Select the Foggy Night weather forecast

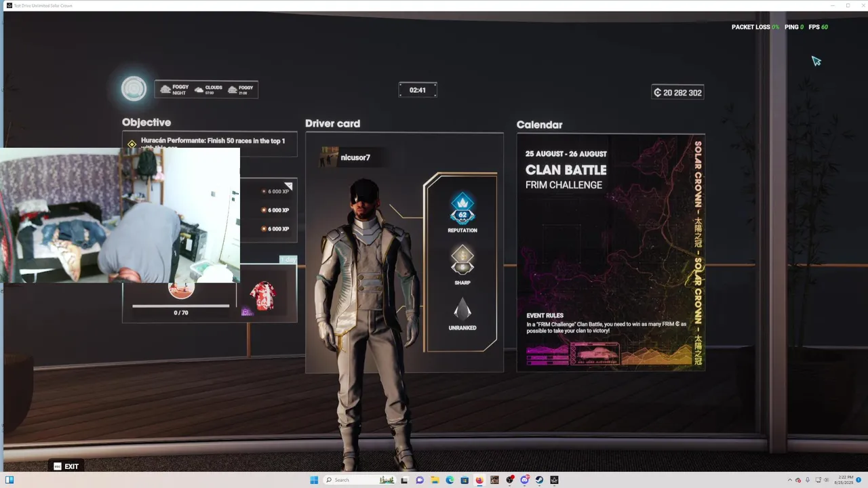pyautogui.click(x=174, y=89)
